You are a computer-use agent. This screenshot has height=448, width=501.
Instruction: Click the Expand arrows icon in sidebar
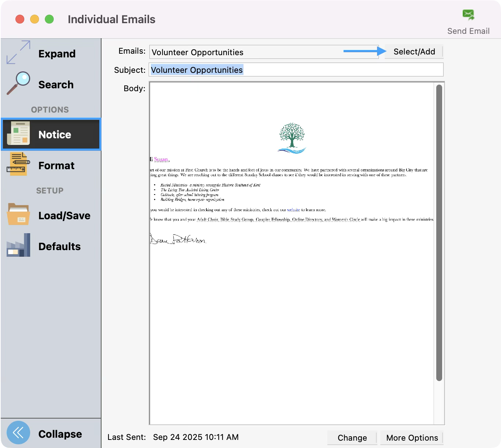(18, 52)
